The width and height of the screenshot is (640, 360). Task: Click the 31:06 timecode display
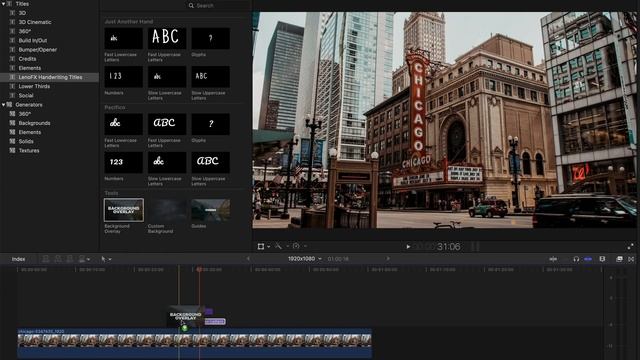(x=449, y=247)
